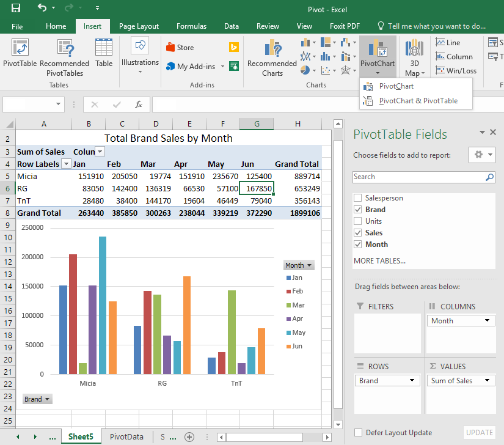Screen dimensions: 504x445
Task: Uncheck the Month field checkbox
Action: pyautogui.click(x=358, y=245)
